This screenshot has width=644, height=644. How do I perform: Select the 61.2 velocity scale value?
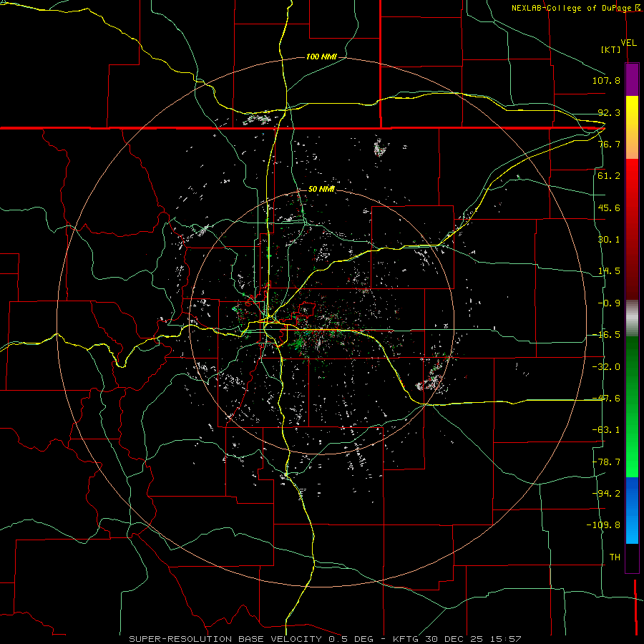click(x=609, y=176)
